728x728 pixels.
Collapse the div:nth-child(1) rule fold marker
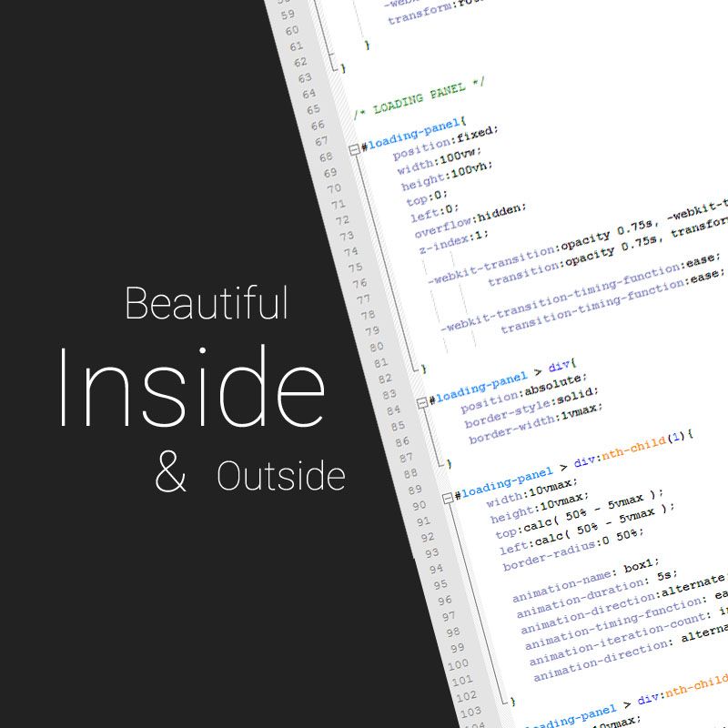[448, 497]
